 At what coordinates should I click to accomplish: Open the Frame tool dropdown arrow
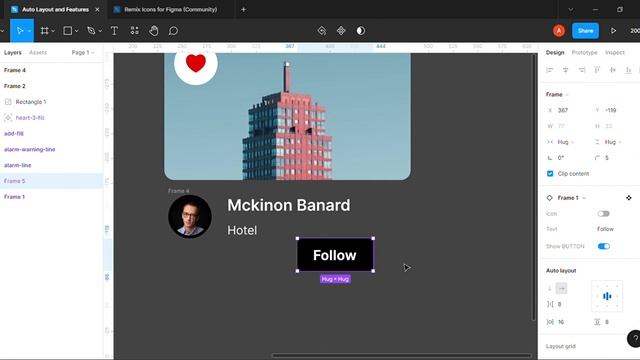[53, 31]
